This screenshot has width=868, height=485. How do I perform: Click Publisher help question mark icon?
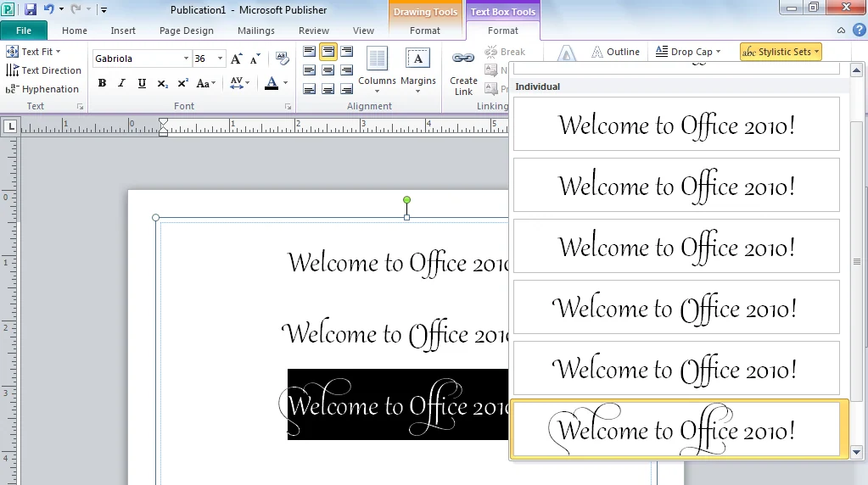click(x=860, y=31)
